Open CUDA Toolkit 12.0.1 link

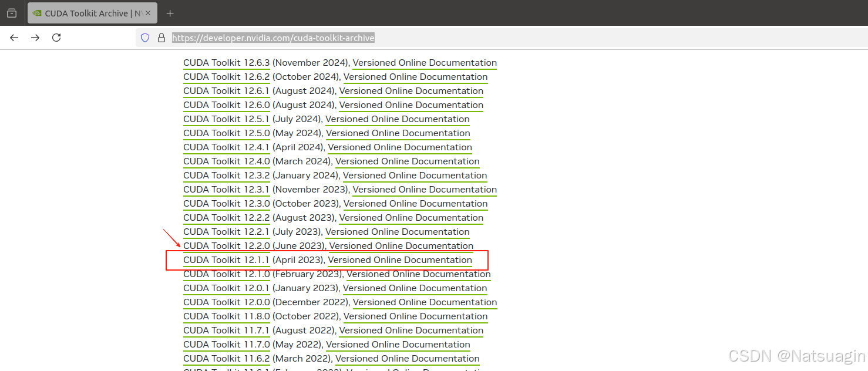227,288
